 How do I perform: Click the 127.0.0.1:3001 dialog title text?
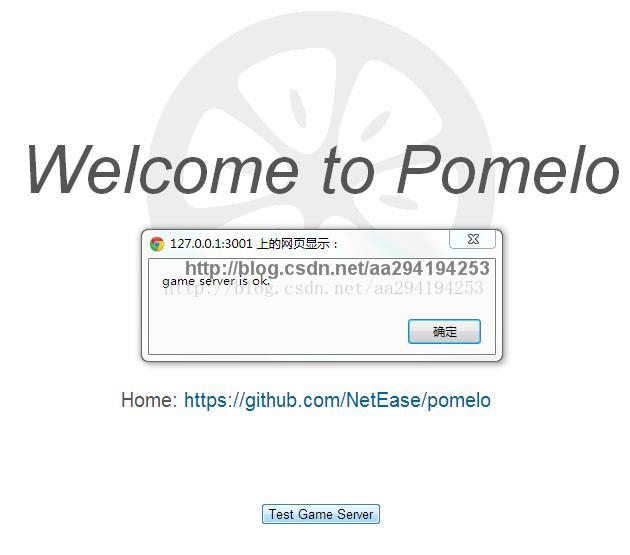(211, 244)
